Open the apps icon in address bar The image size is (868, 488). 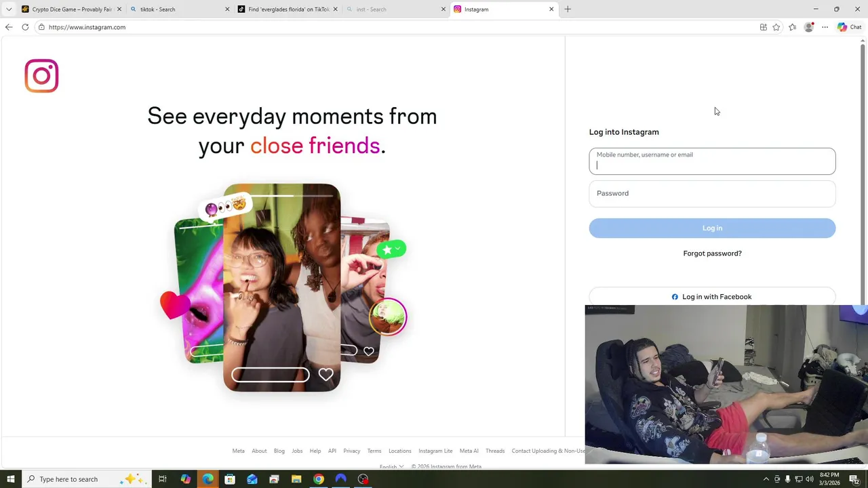tap(764, 27)
